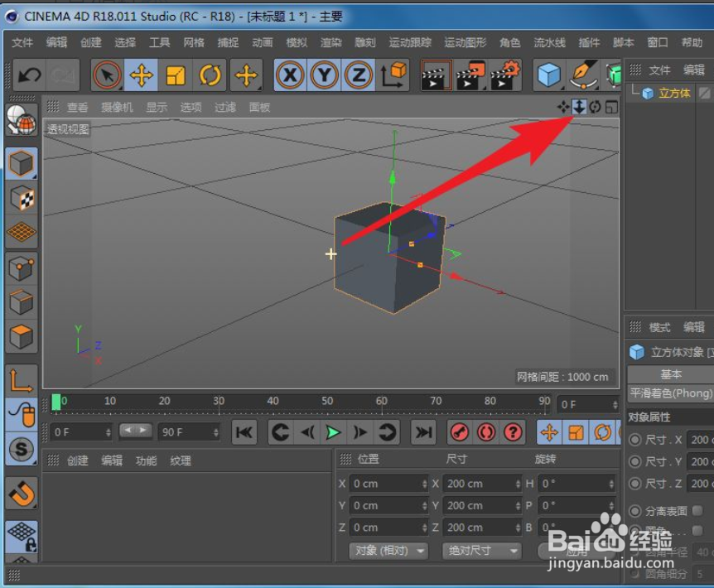Viewport: 714px width, 588px height.
Task: Open the 渲染 menu
Action: [x=330, y=42]
